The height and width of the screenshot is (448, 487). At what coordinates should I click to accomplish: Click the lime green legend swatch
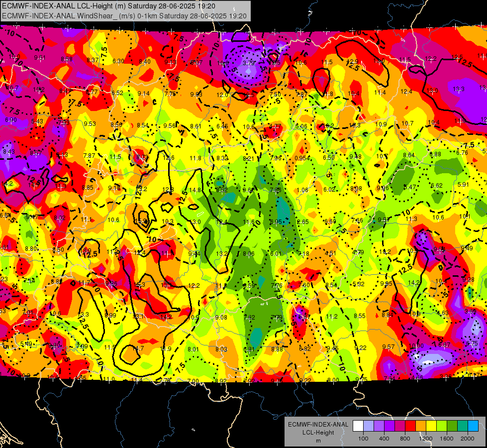(441, 426)
